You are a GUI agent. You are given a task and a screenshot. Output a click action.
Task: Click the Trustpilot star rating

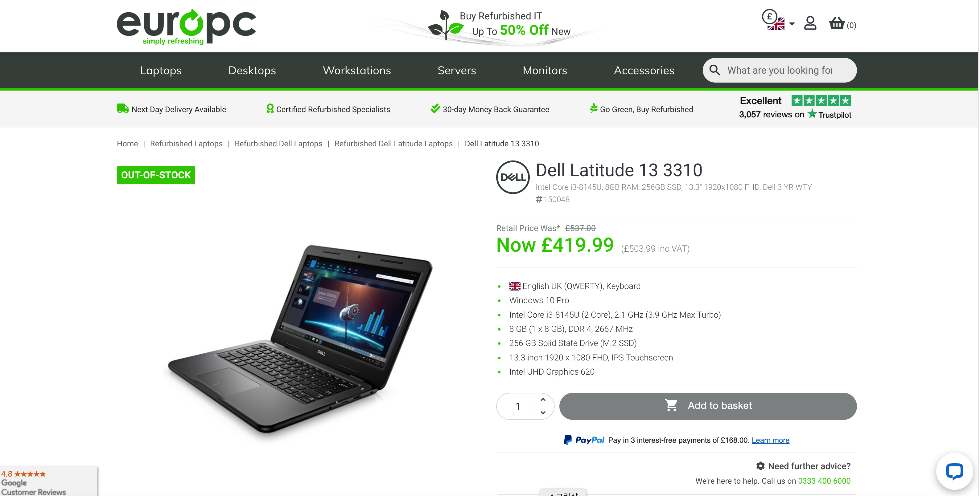[821, 101]
